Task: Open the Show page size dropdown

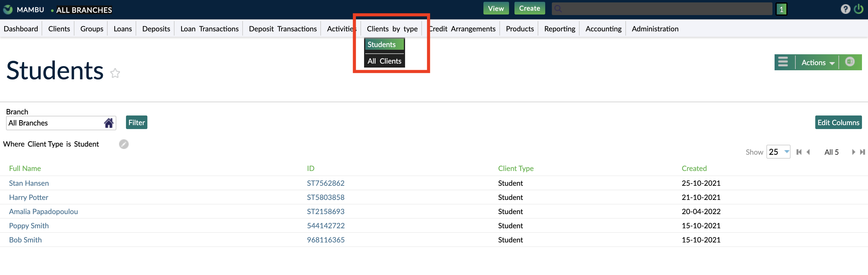Action: click(x=778, y=152)
